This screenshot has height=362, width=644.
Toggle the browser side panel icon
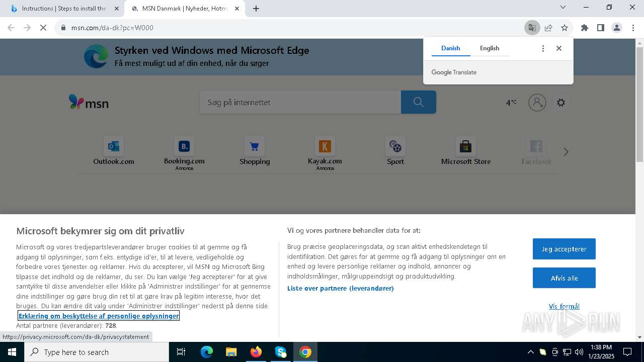point(600,28)
